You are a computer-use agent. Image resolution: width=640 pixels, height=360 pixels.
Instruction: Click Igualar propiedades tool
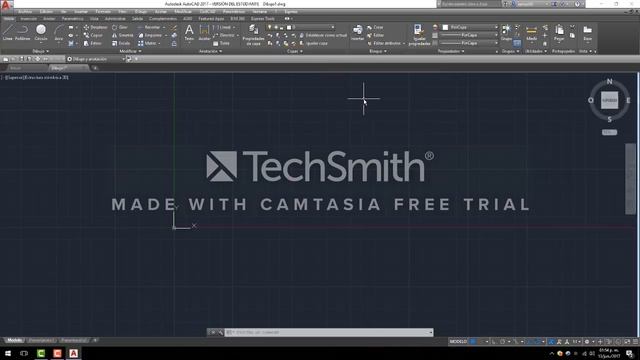coord(419,35)
